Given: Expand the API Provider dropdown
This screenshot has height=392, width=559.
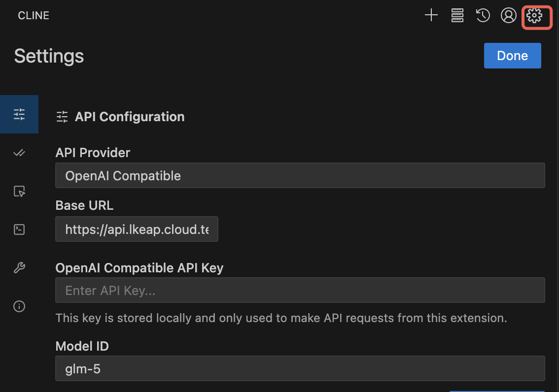Looking at the screenshot, I should pos(300,176).
